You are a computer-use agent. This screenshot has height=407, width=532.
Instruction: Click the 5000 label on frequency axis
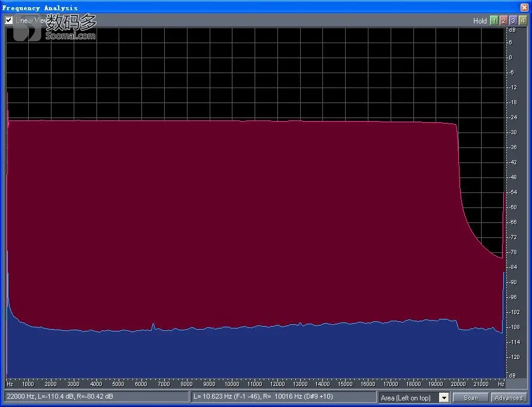tap(119, 384)
